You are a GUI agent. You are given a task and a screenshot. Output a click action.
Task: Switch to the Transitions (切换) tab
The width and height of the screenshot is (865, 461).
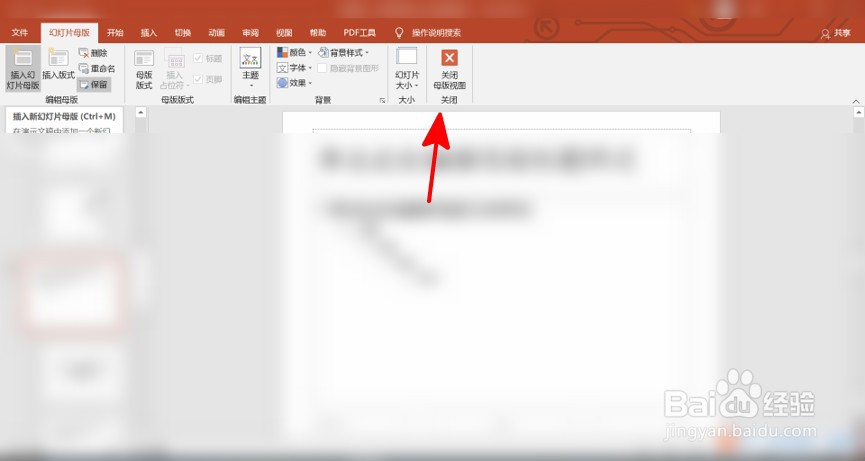[x=183, y=33]
